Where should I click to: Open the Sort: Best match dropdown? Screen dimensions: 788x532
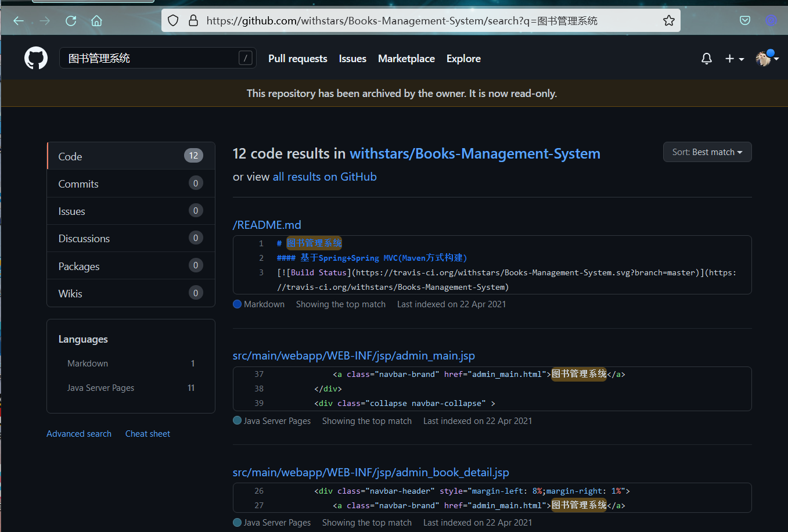(x=707, y=152)
